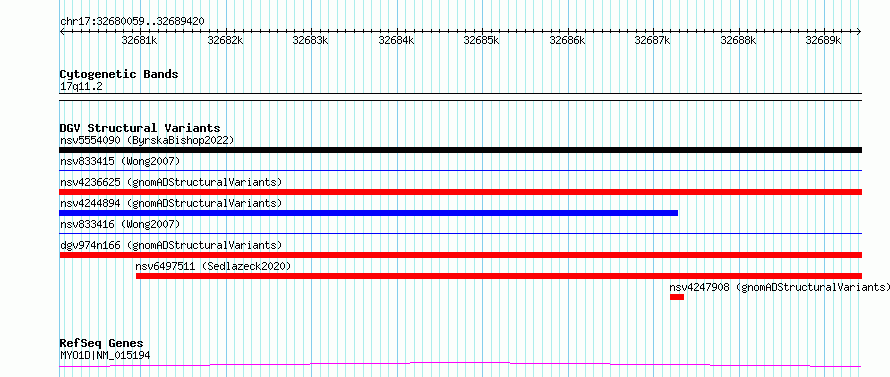Image resolution: width=890 pixels, height=377 pixels.
Task: Click the red nsv4236625 variant bar
Action: coord(460,192)
